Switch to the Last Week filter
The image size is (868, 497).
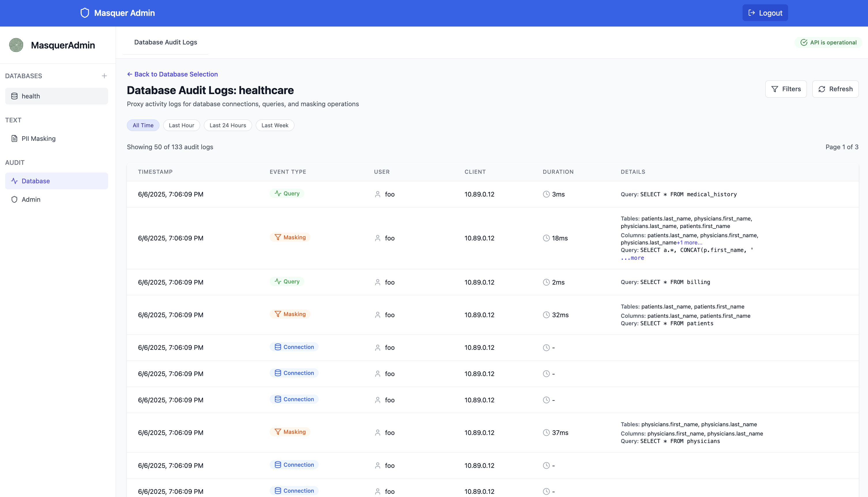click(x=275, y=125)
